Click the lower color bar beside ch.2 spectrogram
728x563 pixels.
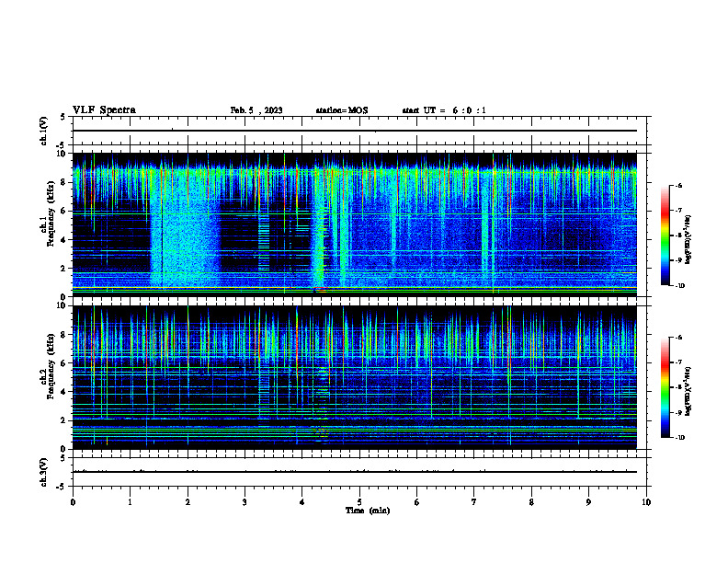(665, 387)
